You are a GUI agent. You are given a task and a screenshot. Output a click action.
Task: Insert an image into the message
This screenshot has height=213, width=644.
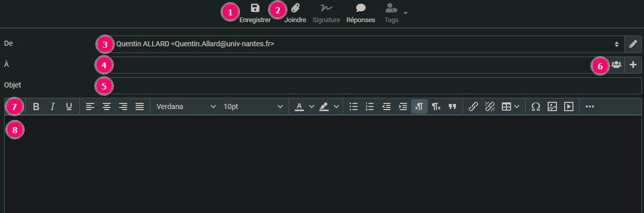552,106
